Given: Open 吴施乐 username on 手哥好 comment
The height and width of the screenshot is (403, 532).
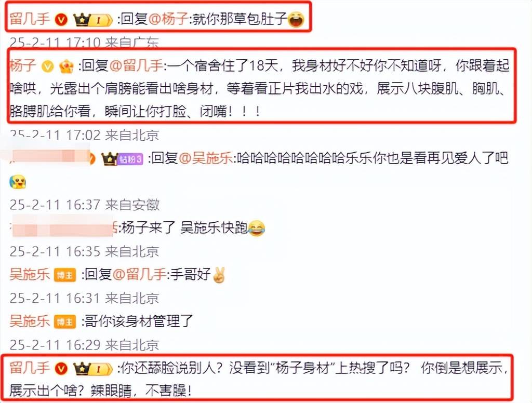Looking at the screenshot, I should pos(30,275).
